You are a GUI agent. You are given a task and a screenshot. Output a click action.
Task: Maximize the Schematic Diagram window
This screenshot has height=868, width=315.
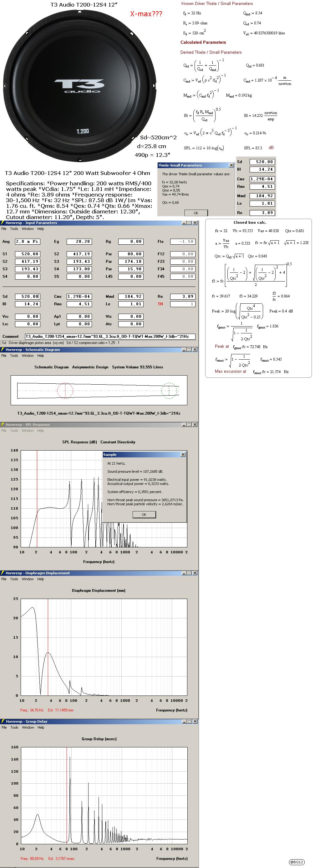(x=189, y=349)
